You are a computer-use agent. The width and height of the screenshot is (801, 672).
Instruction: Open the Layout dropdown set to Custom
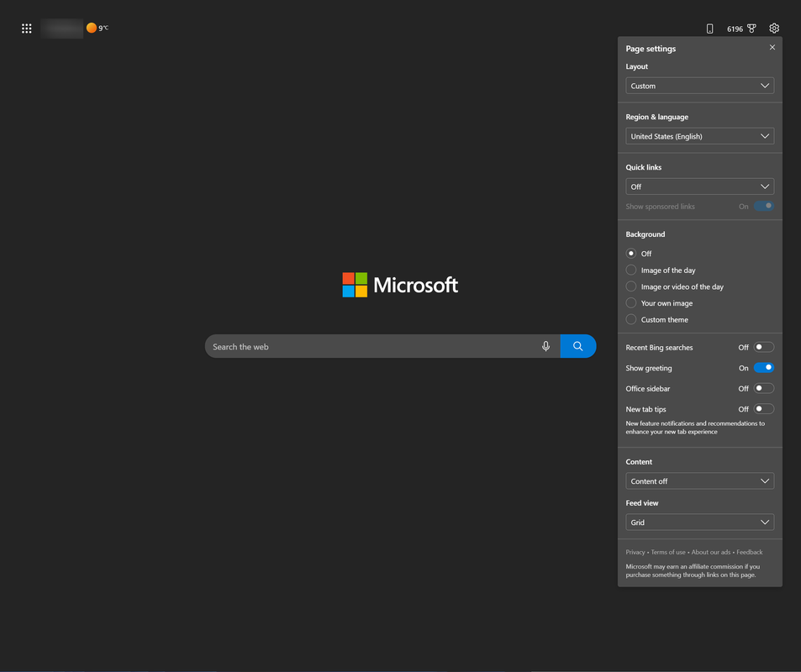[699, 86]
